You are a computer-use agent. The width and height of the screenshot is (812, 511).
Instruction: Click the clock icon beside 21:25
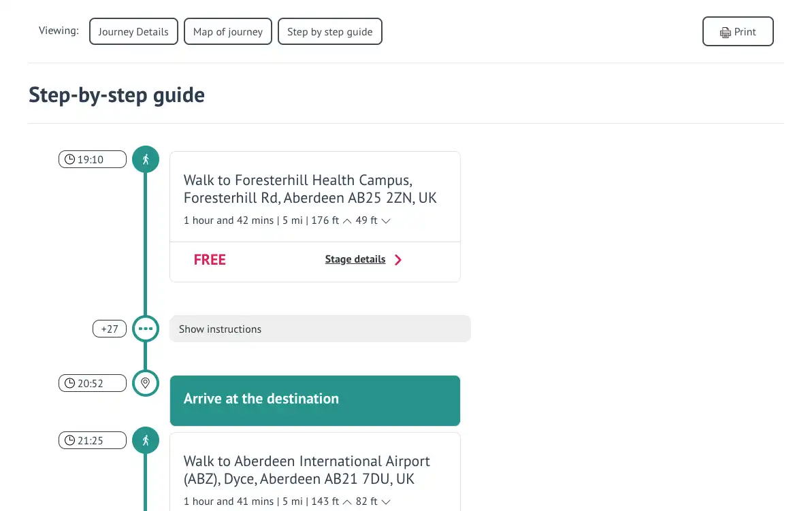[70, 441]
